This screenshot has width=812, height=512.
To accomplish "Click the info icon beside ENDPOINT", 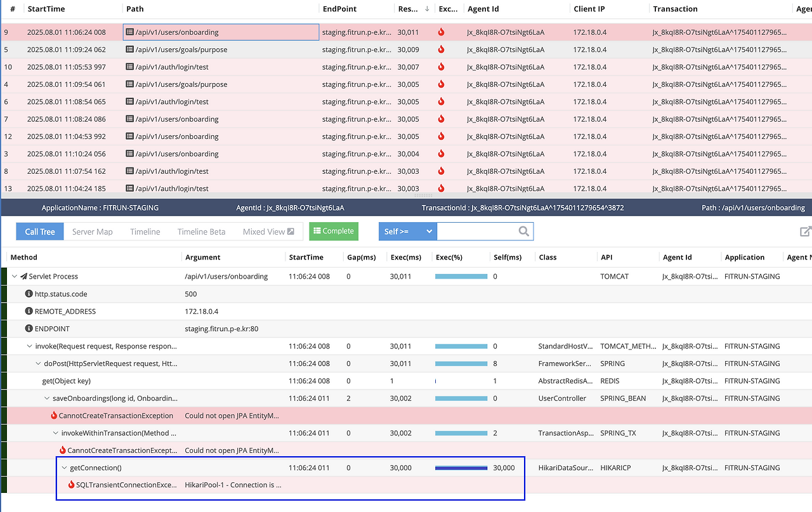I will [29, 329].
